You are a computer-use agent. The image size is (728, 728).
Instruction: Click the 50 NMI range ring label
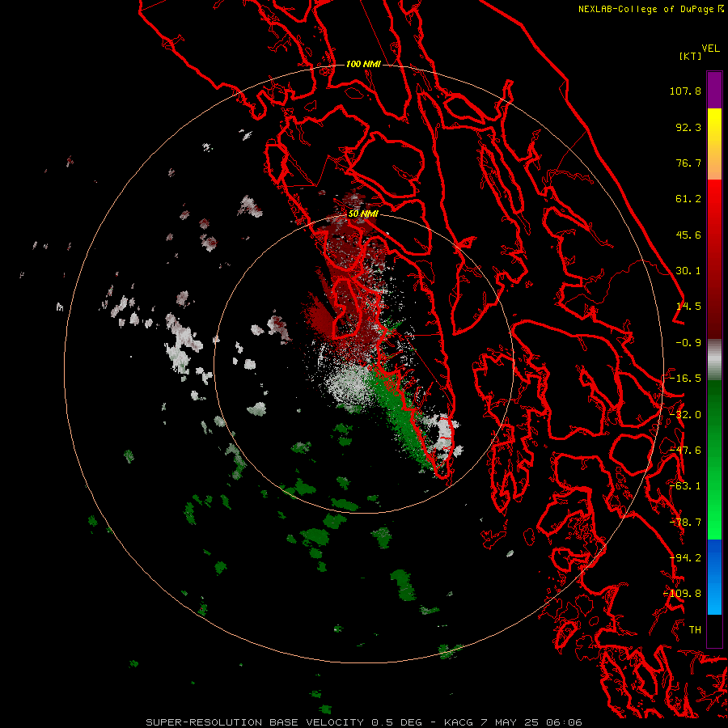click(x=363, y=214)
